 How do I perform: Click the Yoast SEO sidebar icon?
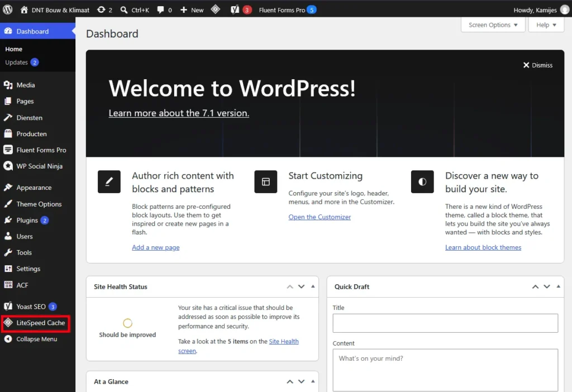(x=8, y=307)
